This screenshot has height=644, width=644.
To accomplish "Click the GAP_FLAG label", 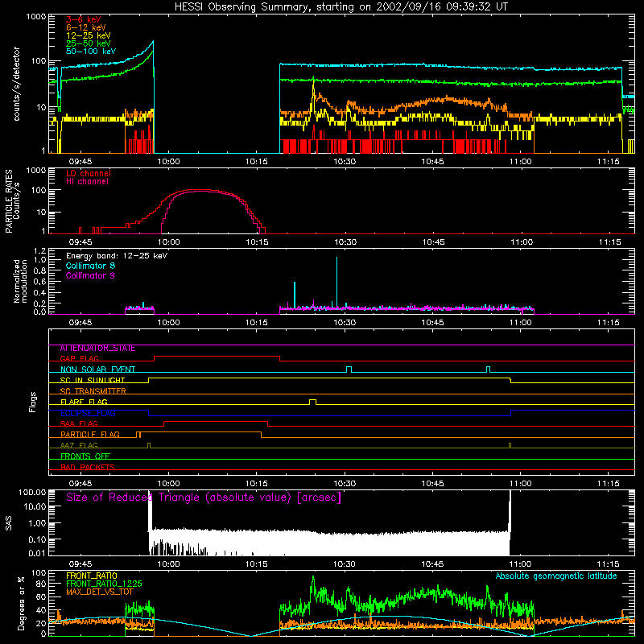I will pyautogui.click(x=79, y=358).
